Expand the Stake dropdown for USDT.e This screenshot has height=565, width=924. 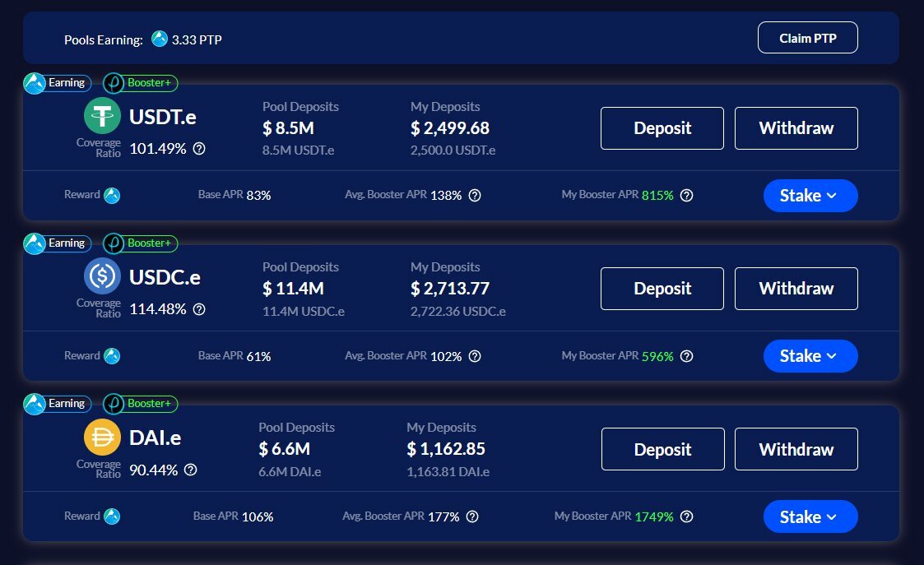810,196
